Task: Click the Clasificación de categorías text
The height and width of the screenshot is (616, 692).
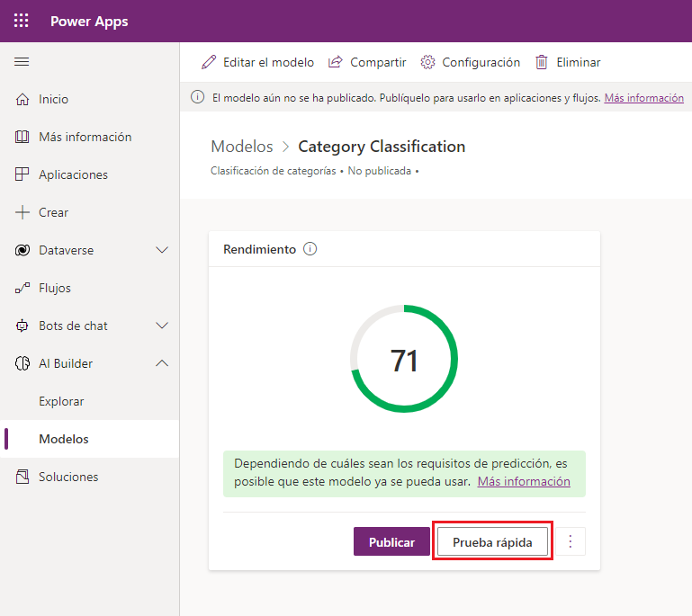Action: 274,171
